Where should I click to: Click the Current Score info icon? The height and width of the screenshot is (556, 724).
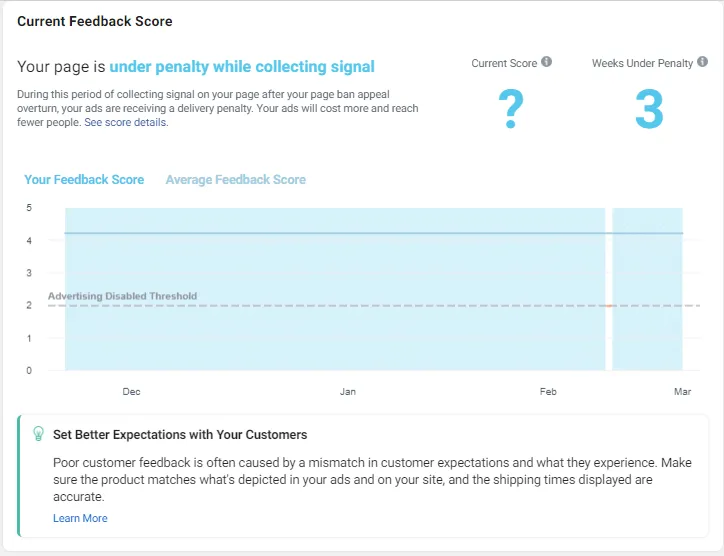tap(546, 61)
